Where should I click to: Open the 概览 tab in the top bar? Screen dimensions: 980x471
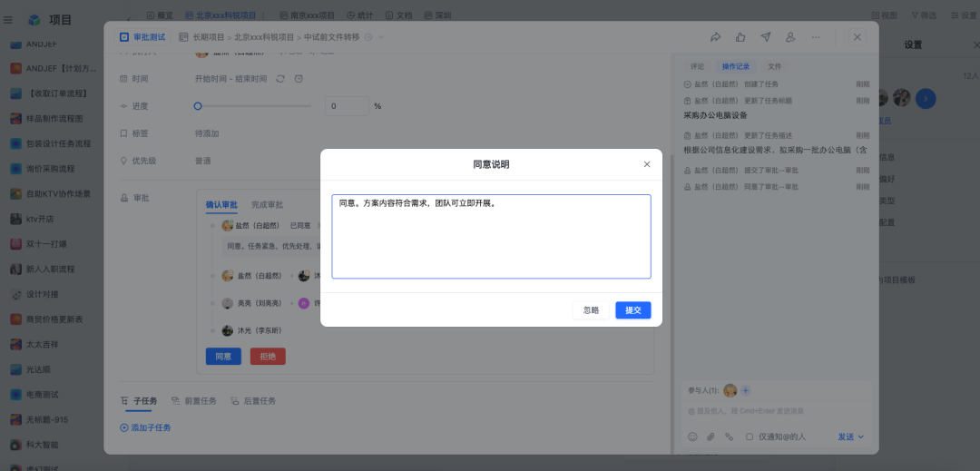coord(160,15)
